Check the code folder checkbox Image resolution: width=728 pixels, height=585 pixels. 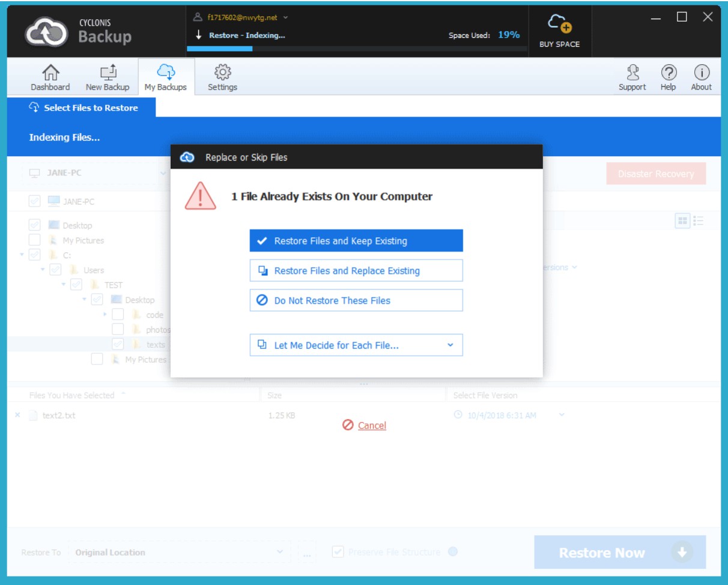click(118, 314)
